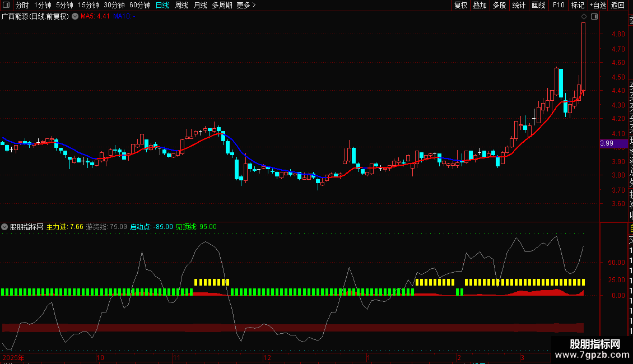Expand the 股朋指标网 indicator dropdown arrow
The image size is (633, 364).
[4, 227]
